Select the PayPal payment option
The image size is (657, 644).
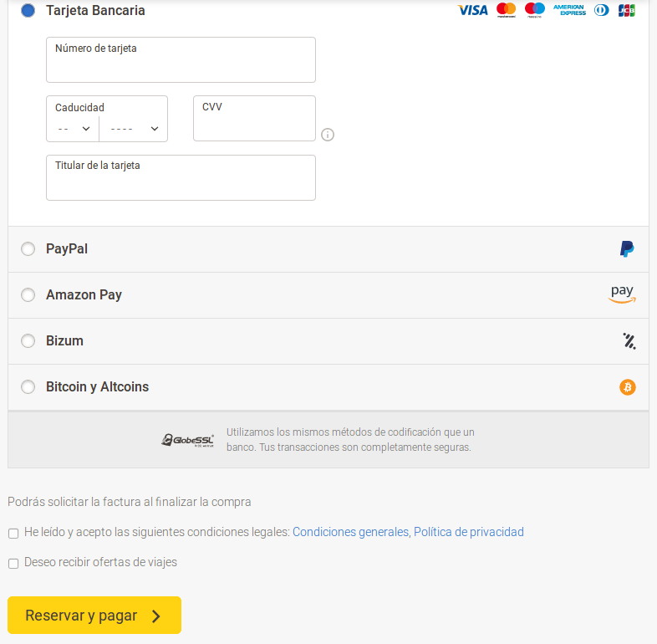pyautogui.click(x=28, y=249)
